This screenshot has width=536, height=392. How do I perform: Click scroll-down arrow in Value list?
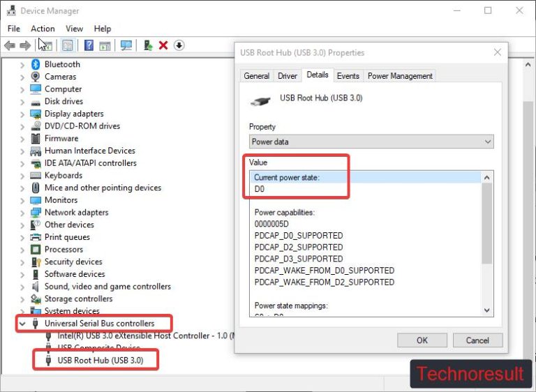click(486, 310)
